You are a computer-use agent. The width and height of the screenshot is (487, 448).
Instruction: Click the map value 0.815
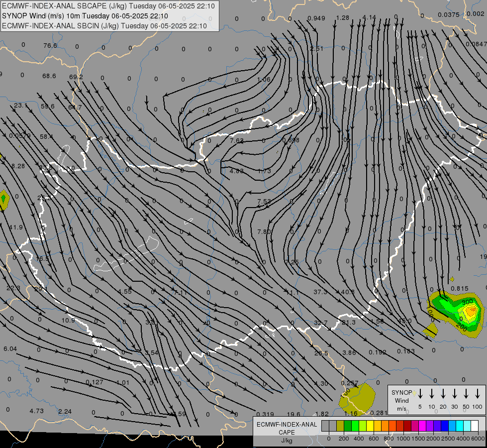click(459, 289)
